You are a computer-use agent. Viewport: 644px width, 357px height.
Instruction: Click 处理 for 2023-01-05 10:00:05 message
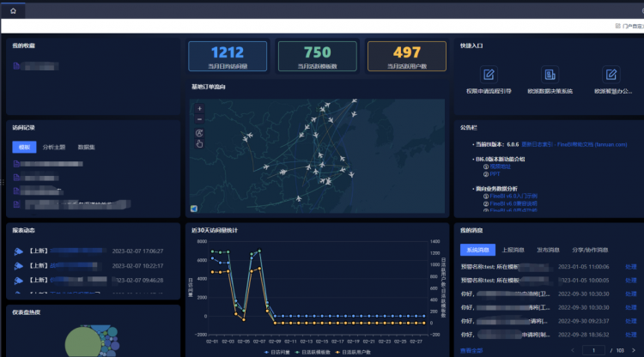[x=631, y=281]
